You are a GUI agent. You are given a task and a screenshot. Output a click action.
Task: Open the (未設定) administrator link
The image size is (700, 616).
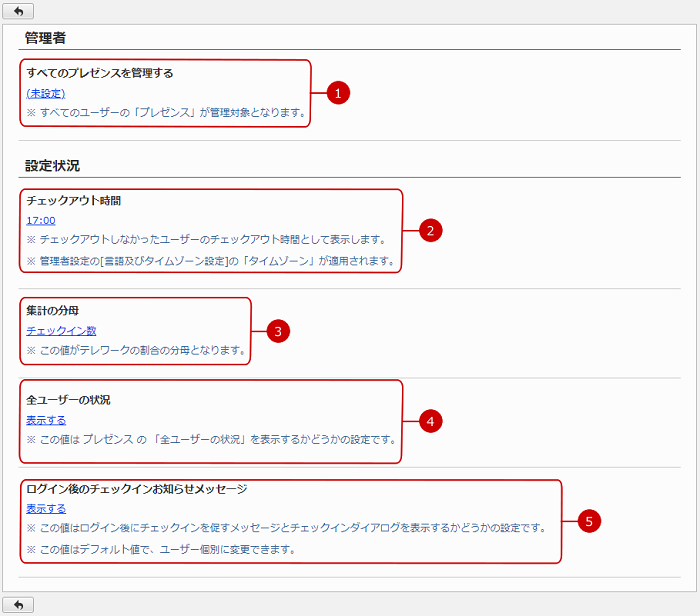pos(46,93)
